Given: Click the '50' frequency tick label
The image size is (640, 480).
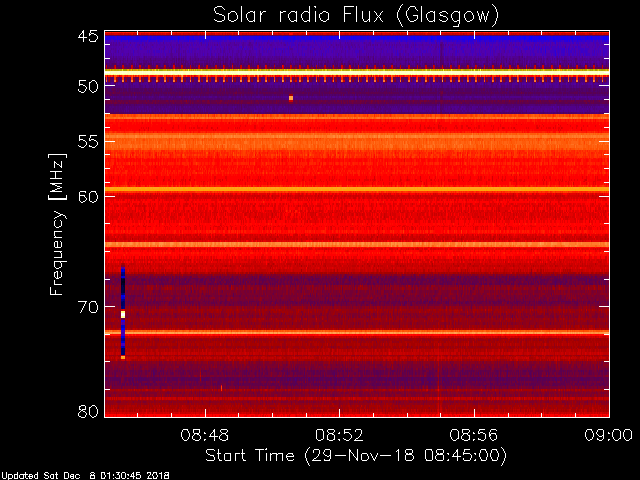Looking at the screenshot, I should (88, 87).
